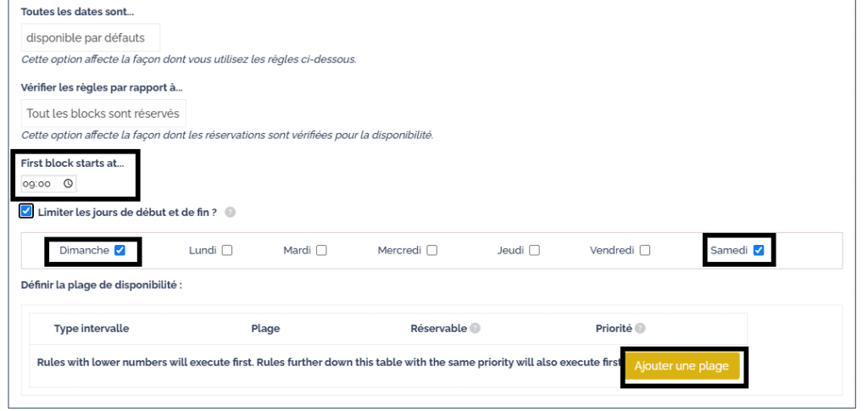This screenshot has width=868, height=411.
Task: Click the Priorité column header
Action: tap(613, 329)
